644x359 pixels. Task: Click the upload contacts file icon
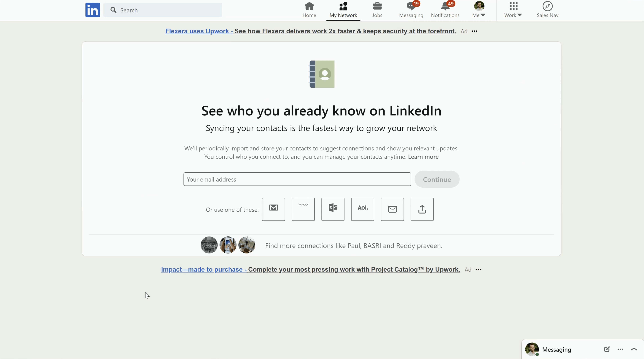click(422, 209)
